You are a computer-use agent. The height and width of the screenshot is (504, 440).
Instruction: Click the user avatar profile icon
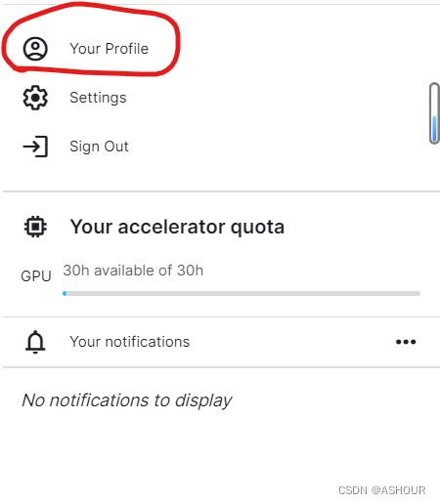pos(35,49)
